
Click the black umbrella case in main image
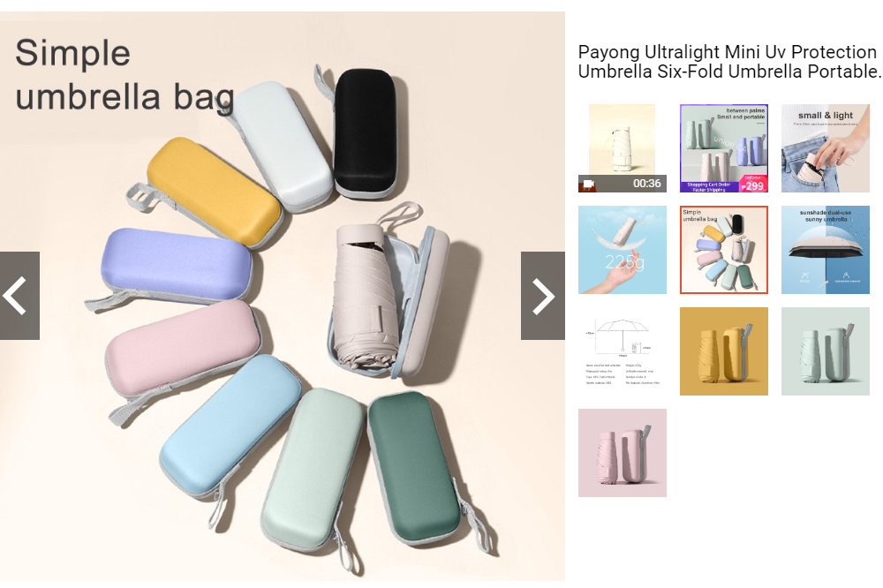[x=365, y=132]
